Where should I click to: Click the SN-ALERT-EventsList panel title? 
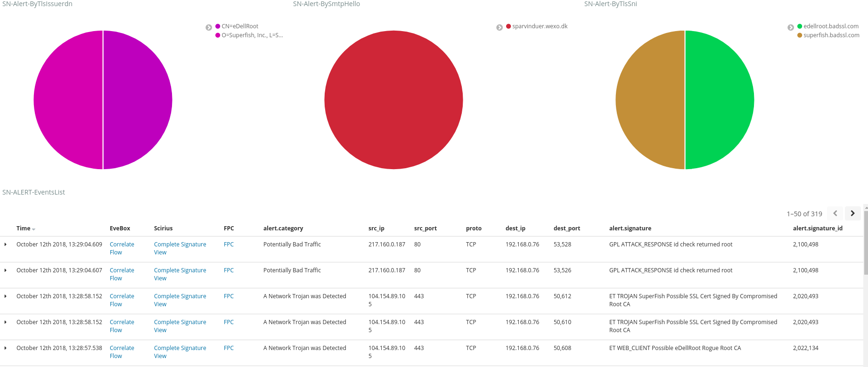33,192
